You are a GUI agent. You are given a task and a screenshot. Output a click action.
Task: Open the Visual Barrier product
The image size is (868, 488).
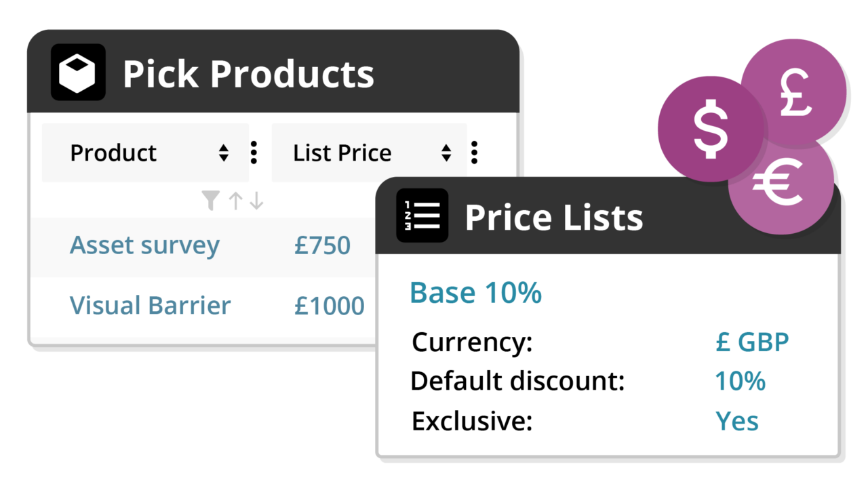[x=150, y=305]
